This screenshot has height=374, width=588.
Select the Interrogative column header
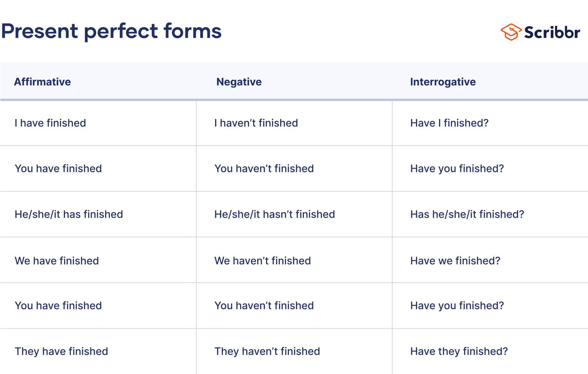point(443,82)
